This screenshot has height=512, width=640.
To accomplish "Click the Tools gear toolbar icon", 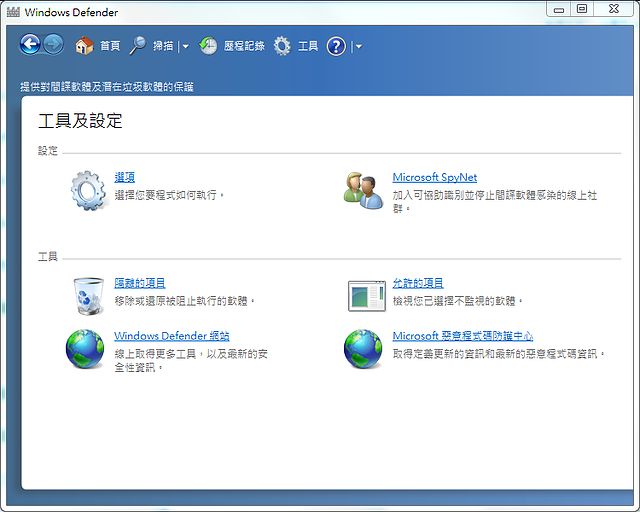I will [x=282, y=46].
